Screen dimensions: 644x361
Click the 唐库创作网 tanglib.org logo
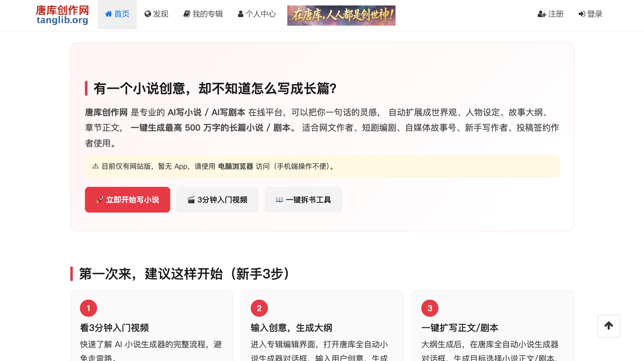pos(62,15)
